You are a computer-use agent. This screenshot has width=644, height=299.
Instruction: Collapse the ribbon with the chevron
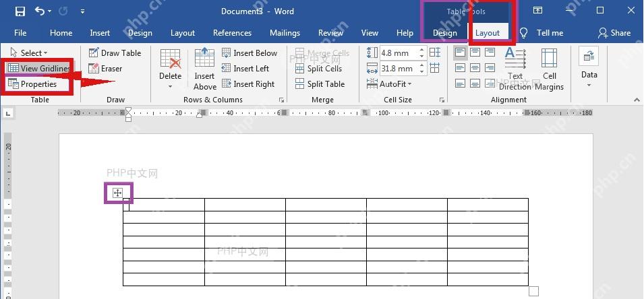point(637,100)
